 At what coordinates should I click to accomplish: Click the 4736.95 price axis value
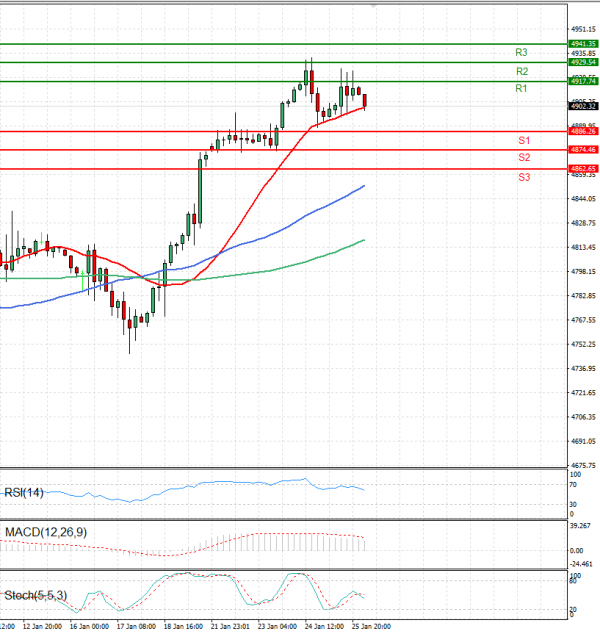coord(583,369)
